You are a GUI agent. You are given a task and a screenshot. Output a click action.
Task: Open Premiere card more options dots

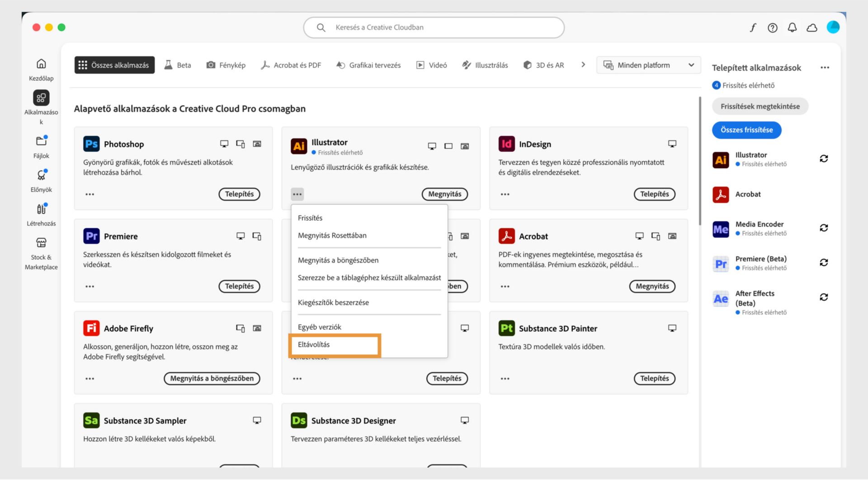pos(90,287)
